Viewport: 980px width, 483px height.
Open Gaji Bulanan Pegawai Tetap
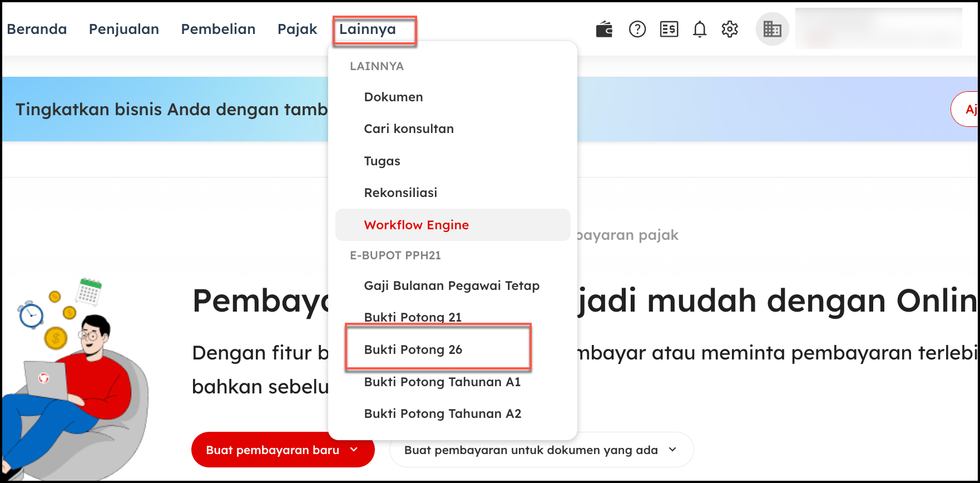(x=452, y=286)
